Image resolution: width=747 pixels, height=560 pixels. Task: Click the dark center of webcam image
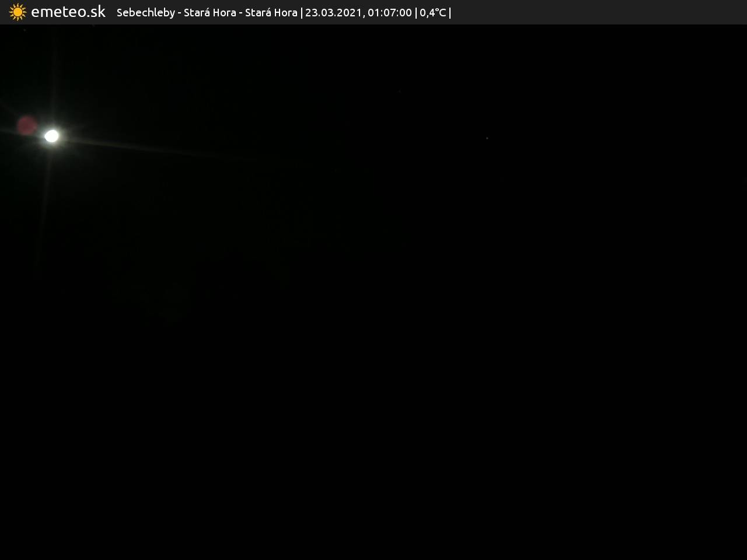coord(373,292)
